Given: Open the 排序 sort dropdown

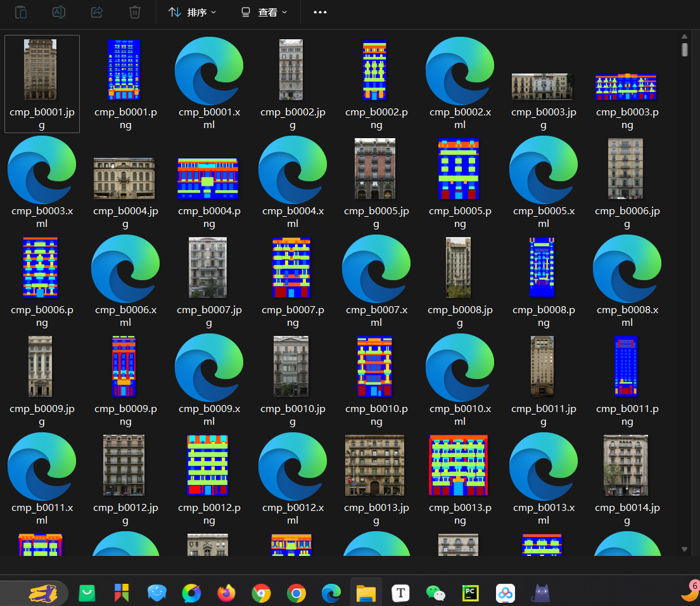Looking at the screenshot, I should coord(193,12).
